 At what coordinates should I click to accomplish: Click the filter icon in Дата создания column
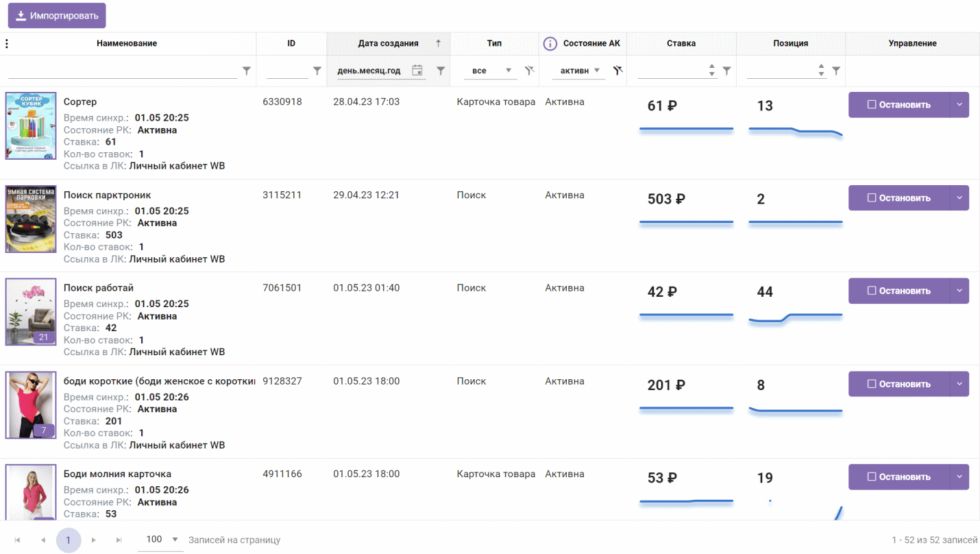441,71
